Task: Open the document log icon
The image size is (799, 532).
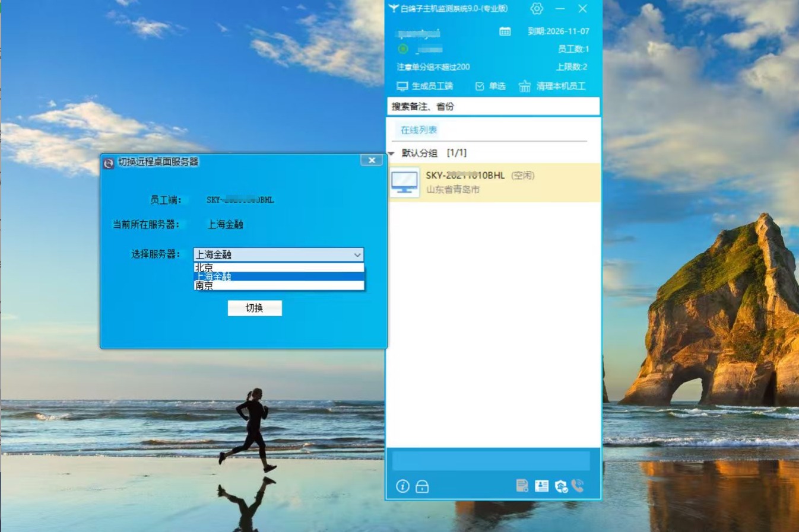Action: [x=522, y=486]
